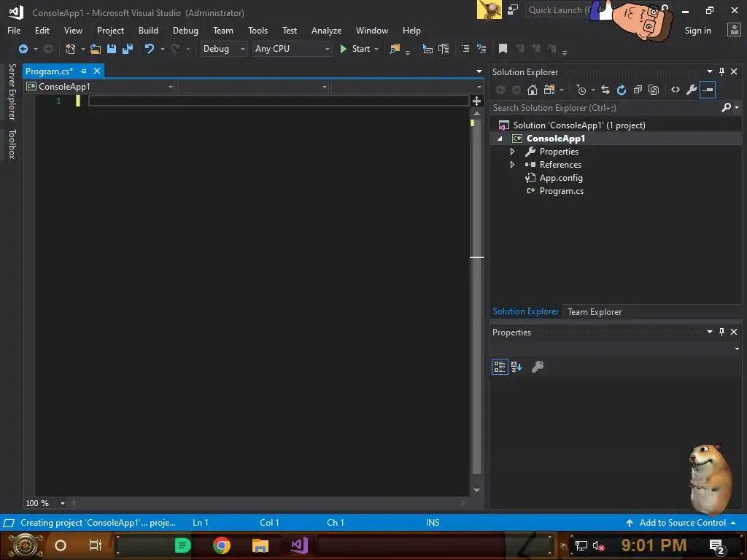Select App.config in Solution Explorer

coord(561,178)
